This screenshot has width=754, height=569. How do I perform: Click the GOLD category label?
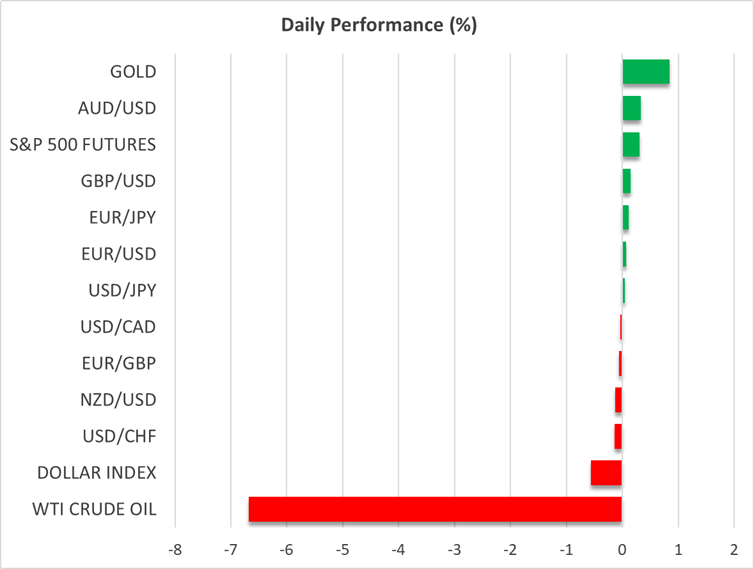133,72
